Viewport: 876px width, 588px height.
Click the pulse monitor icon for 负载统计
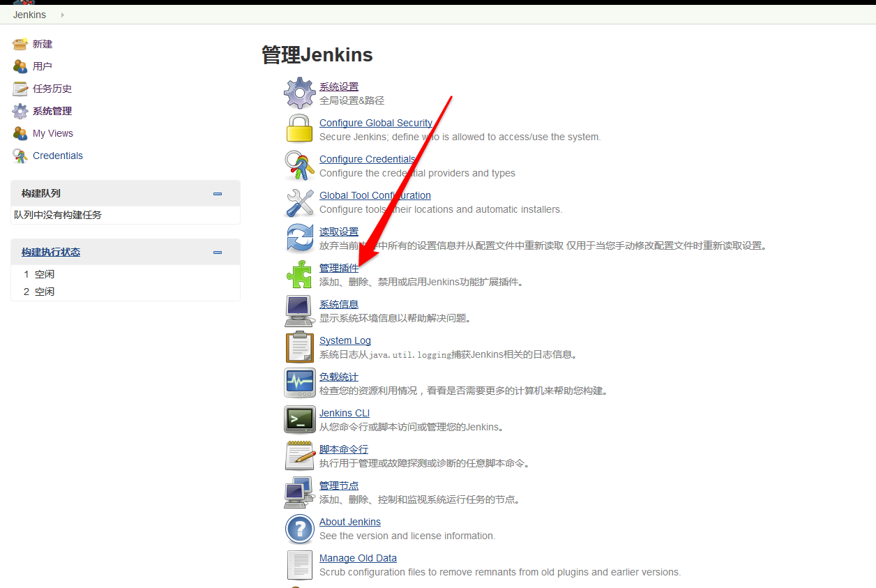(300, 383)
